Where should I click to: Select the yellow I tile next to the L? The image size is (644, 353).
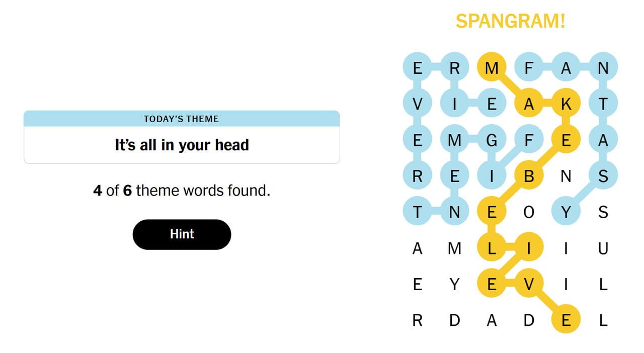coord(529,248)
